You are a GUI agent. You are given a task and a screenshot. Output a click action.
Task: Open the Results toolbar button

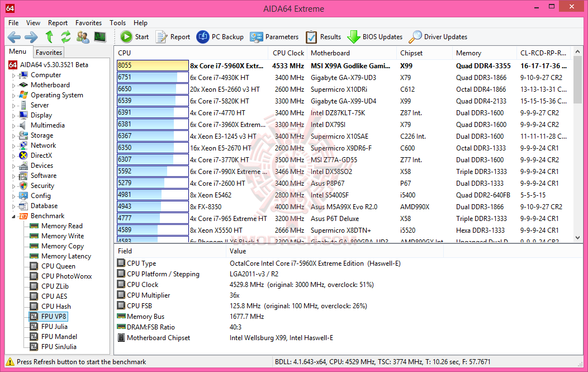(323, 37)
